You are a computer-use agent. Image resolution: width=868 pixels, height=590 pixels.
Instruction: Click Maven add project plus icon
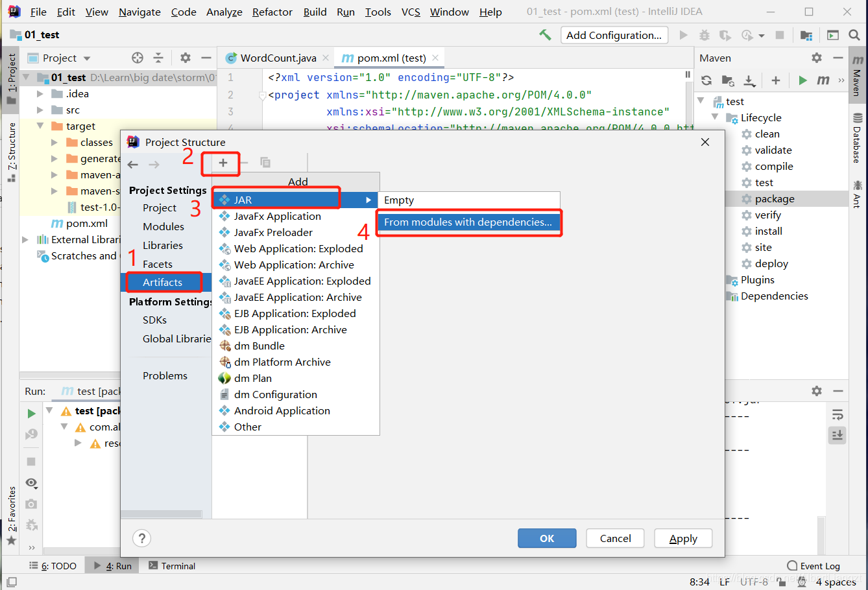tap(775, 80)
